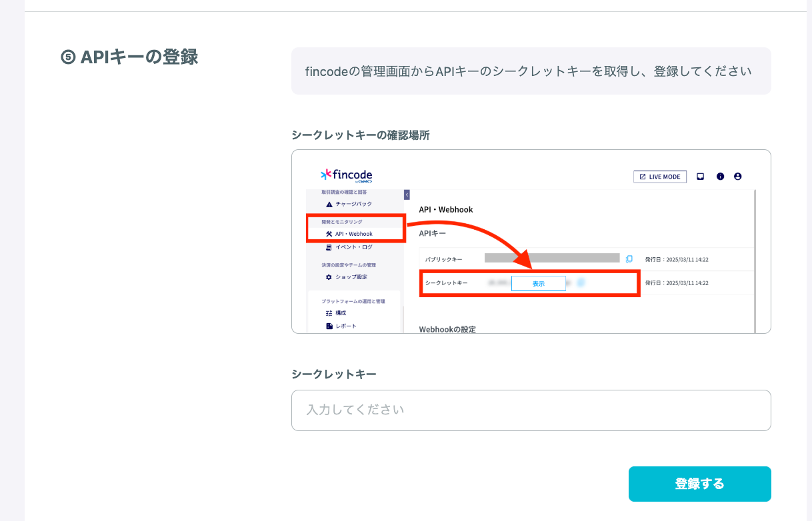This screenshot has height=521, width=812.
Task: Click the チャージバック warning triangle icon
Action: click(329, 204)
